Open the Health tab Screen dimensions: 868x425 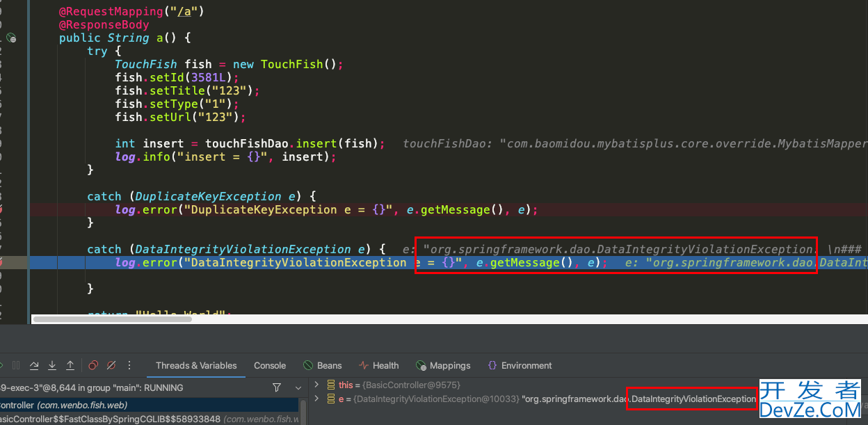pos(379,365)
